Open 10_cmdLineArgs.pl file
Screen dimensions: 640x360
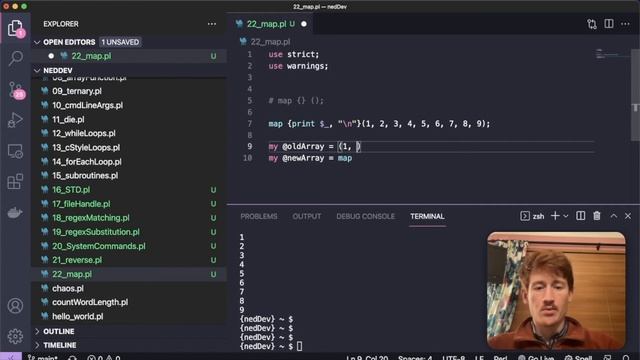tap(130, 105)
